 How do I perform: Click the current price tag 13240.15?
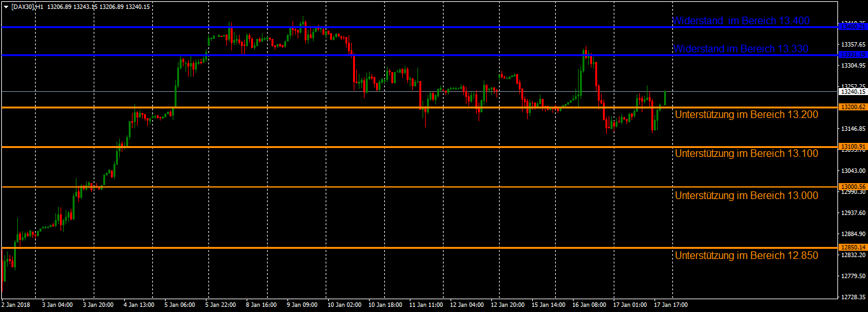(853, 91)
